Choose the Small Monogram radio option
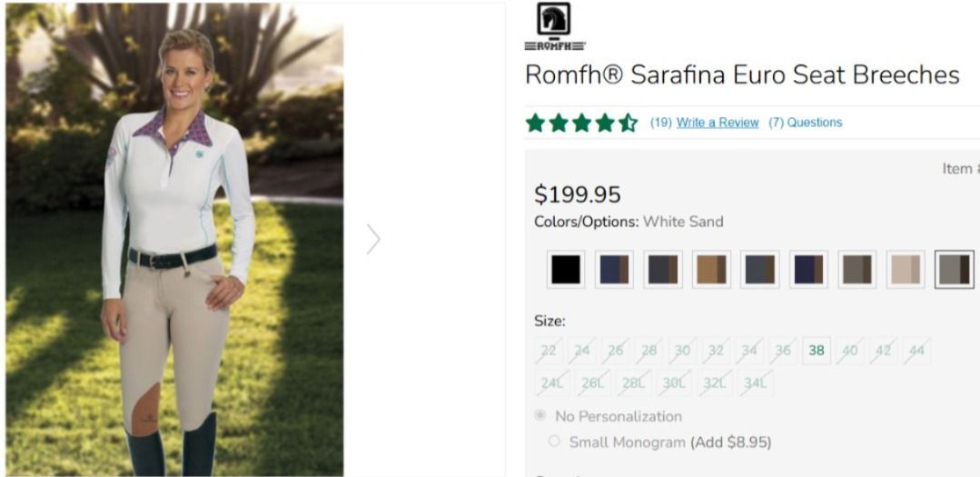 click(555, 442)
